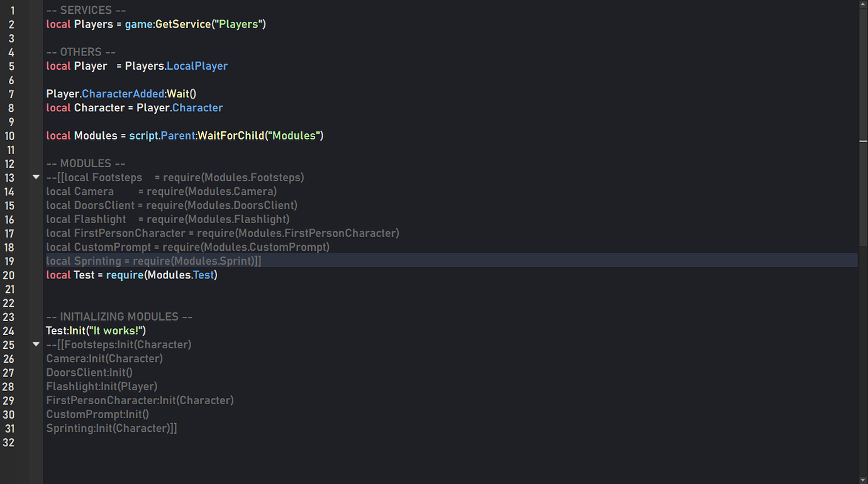
Task: Click the CharacterAdded event name
Action: [123, 94]
